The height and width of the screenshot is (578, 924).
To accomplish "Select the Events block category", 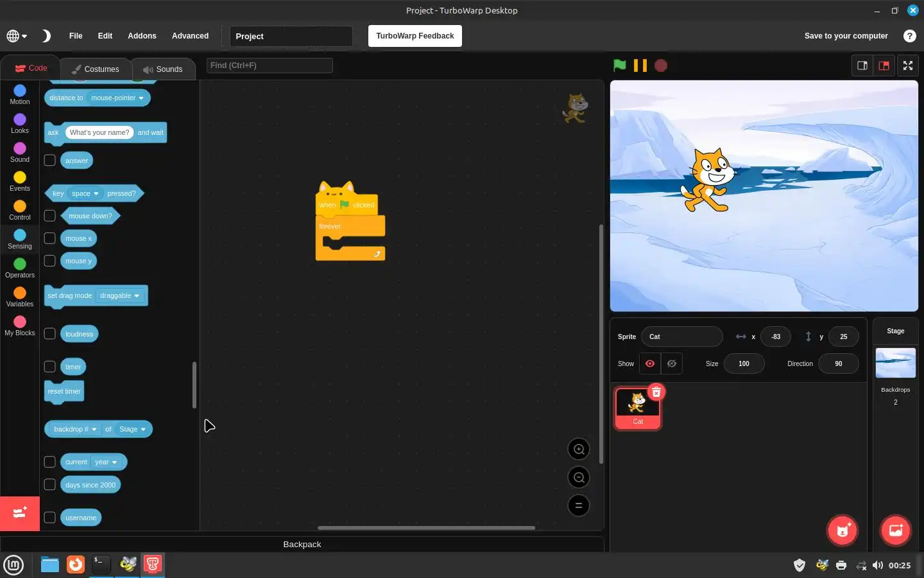I will 20,181.
